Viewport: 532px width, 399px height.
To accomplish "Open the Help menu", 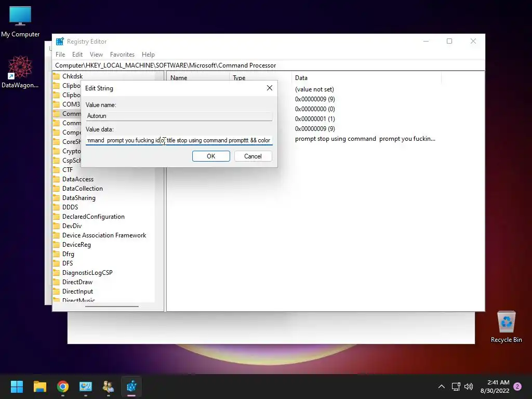I will (x=148, y=54).
